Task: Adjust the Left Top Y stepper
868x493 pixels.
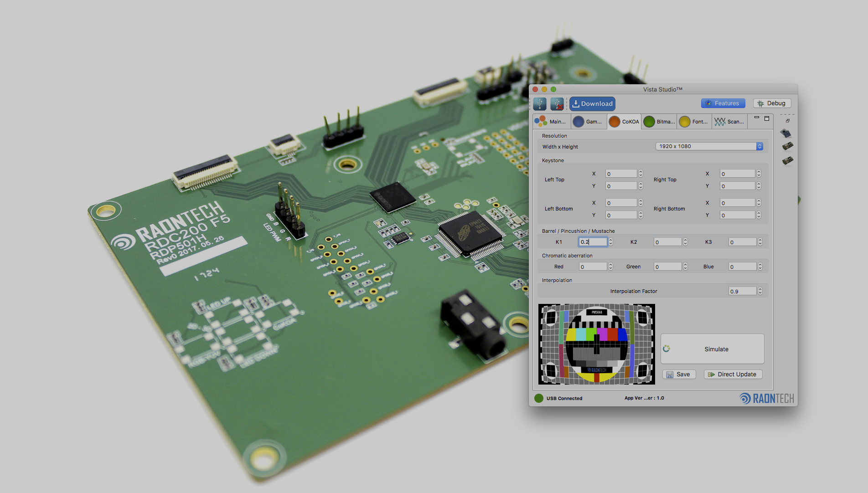Action: 641,186
